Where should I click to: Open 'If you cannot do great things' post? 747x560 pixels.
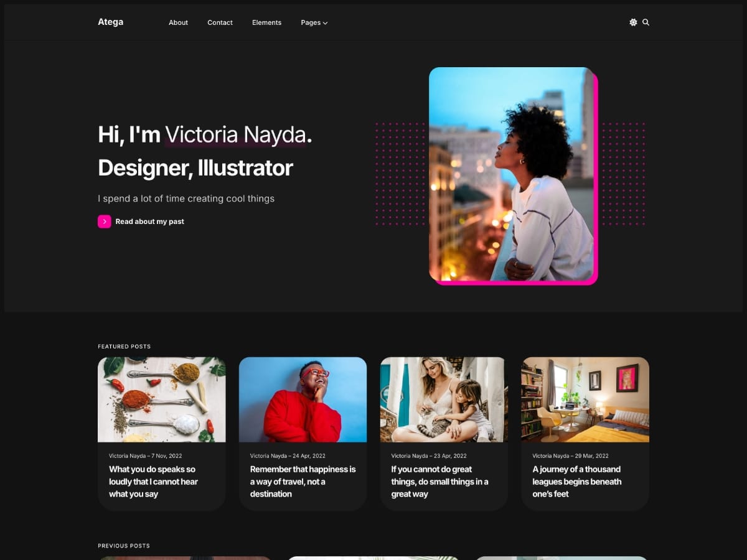click(x=439, y=482)
